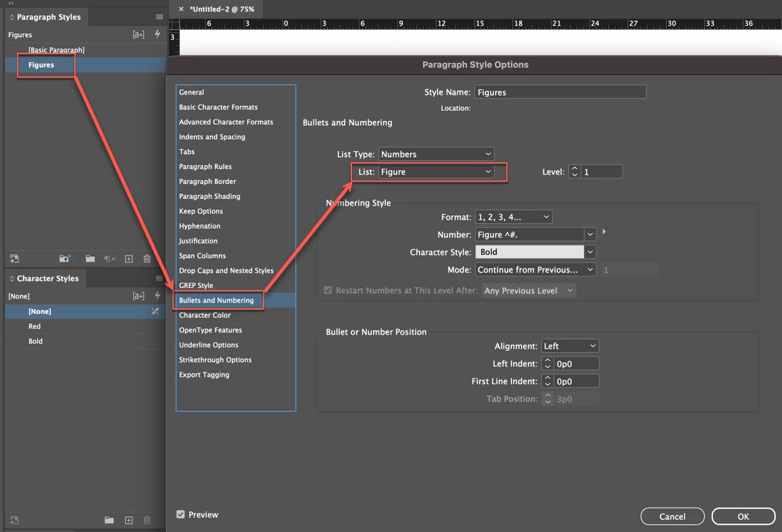Click the Character Styles panel tab
The image size is (782, 532).
[47, 279]
